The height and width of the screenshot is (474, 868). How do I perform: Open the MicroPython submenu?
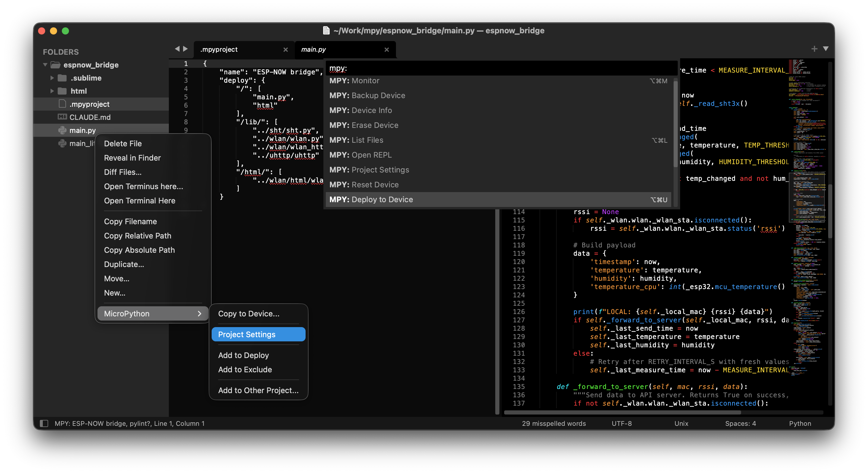127,313
